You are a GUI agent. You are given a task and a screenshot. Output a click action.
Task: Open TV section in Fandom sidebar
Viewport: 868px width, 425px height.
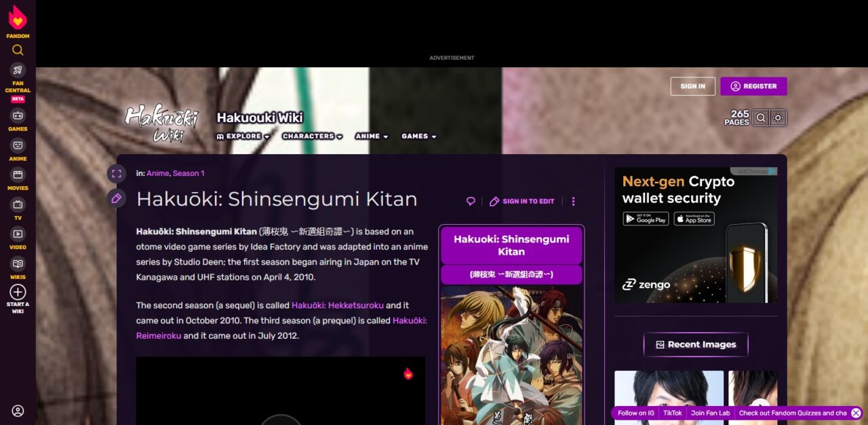coord(18,208)
